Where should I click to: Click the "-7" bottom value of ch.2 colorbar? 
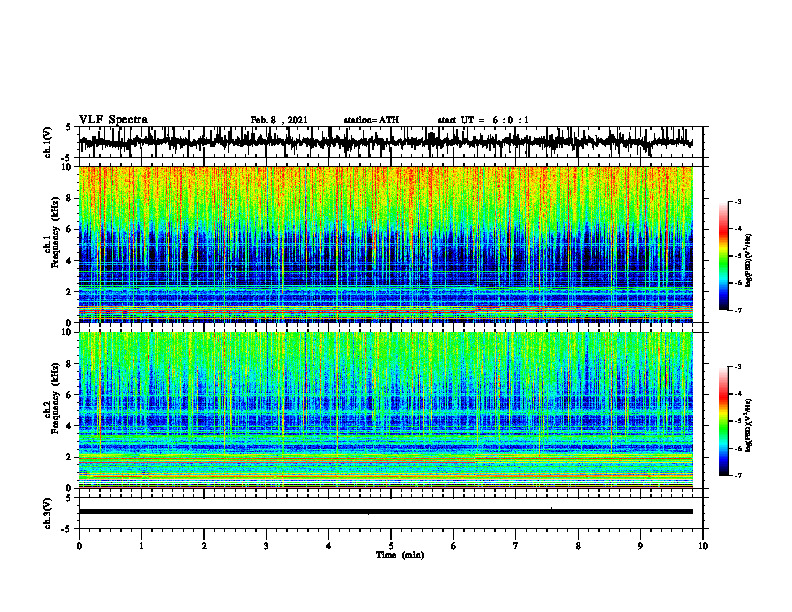737,476
